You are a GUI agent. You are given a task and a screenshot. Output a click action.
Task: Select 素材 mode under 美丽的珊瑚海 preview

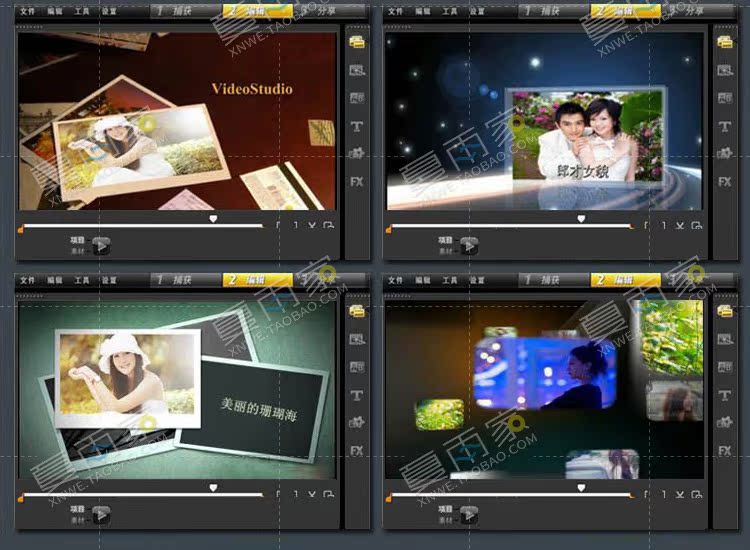pos(77,520)
